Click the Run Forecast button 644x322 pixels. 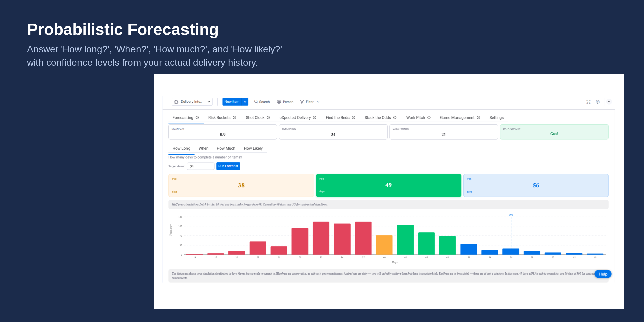[228, 166]
